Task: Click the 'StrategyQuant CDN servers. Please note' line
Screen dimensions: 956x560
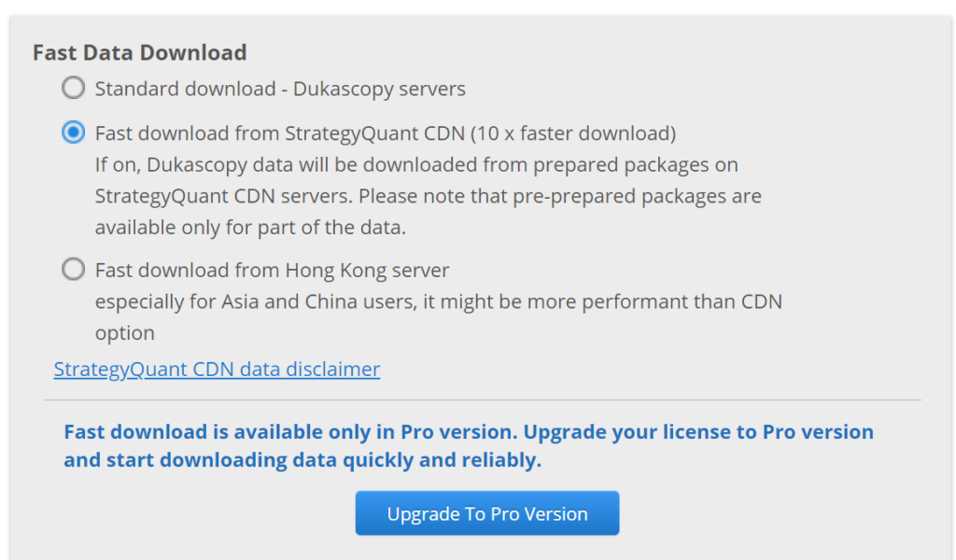Action: coord(428,197)
